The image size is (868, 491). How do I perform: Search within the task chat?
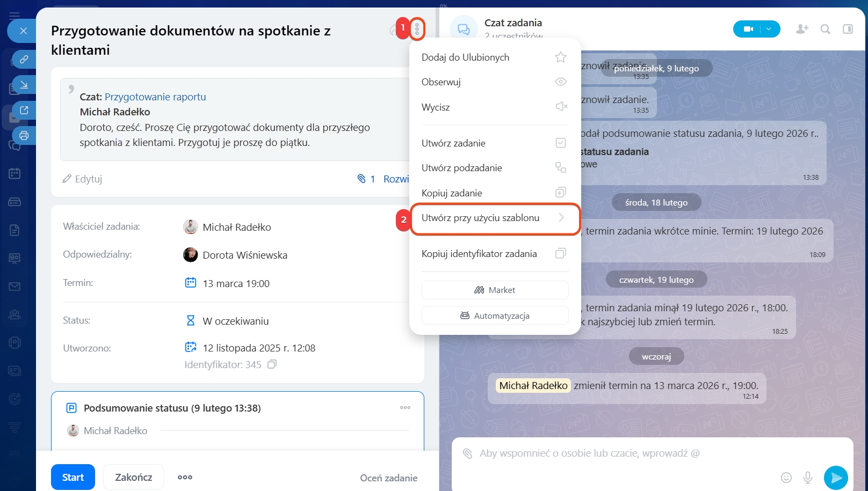tap(826, 29)
